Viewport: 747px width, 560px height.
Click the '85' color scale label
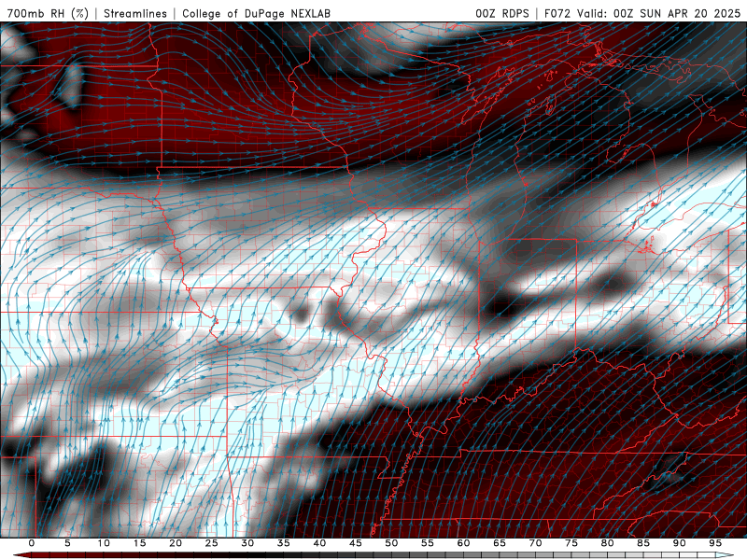[643, 543]
